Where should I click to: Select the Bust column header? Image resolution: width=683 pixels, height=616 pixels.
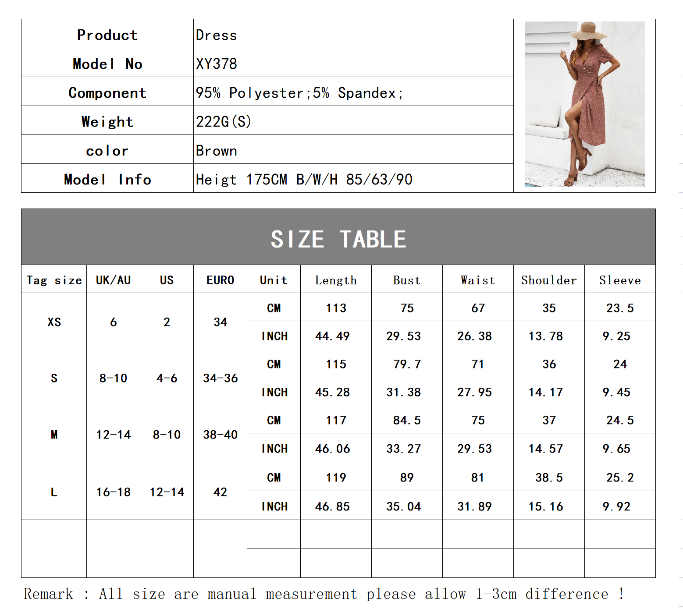coord(406,280)
